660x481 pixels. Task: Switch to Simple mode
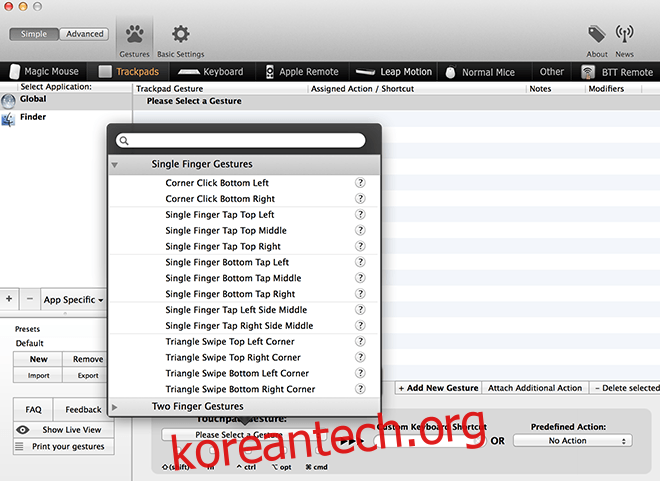click(x=34, y=34)
